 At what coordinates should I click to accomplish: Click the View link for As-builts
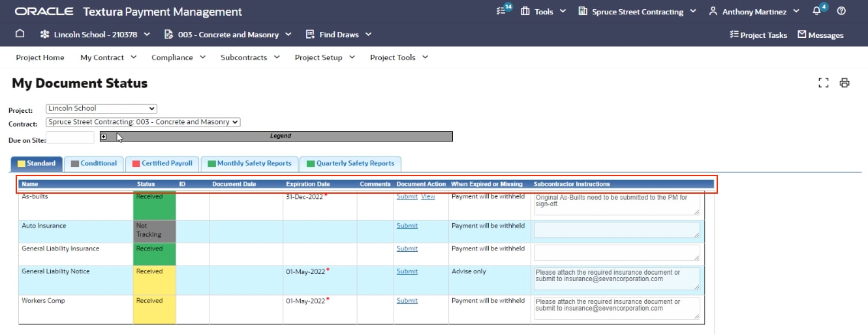(x=428, y=196)
